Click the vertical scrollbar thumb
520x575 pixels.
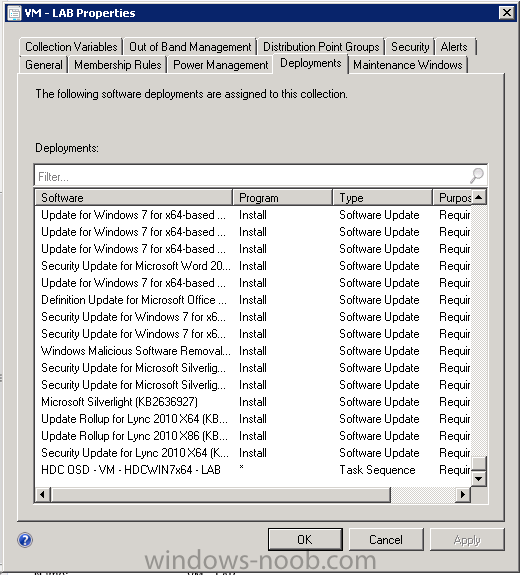[x=479, y=463]
